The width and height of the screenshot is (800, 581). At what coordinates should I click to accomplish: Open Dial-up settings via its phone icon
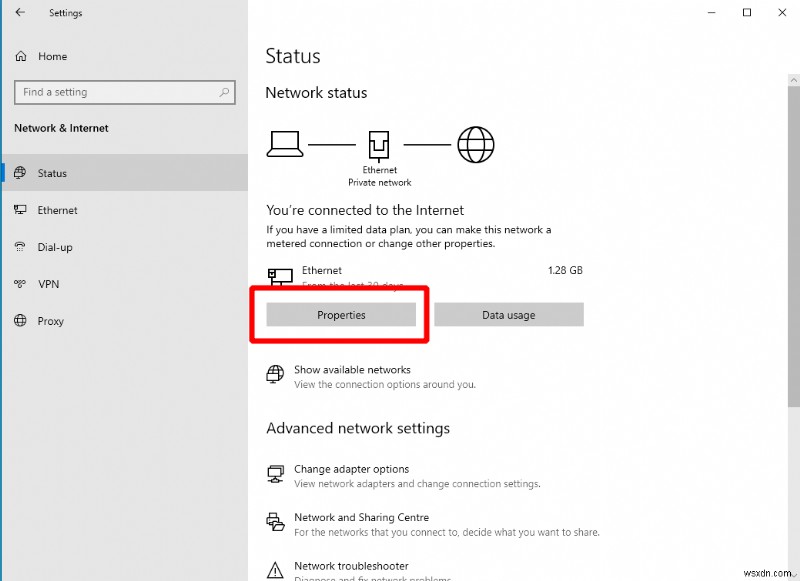[21, 247]
